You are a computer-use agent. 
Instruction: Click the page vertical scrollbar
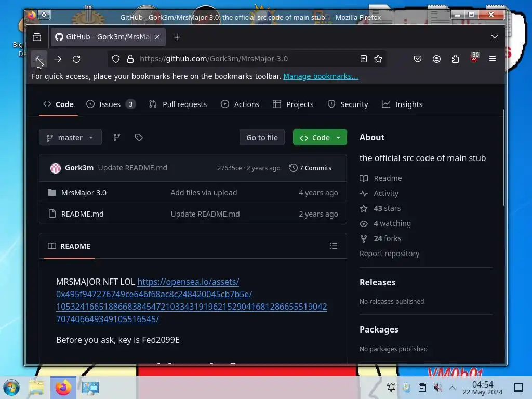(x=503, y=157)
